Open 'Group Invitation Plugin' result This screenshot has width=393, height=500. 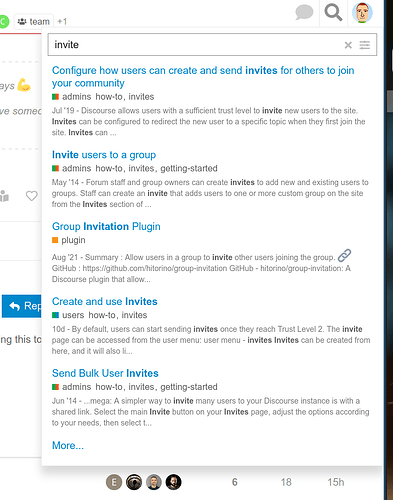[x=106, y=227]
